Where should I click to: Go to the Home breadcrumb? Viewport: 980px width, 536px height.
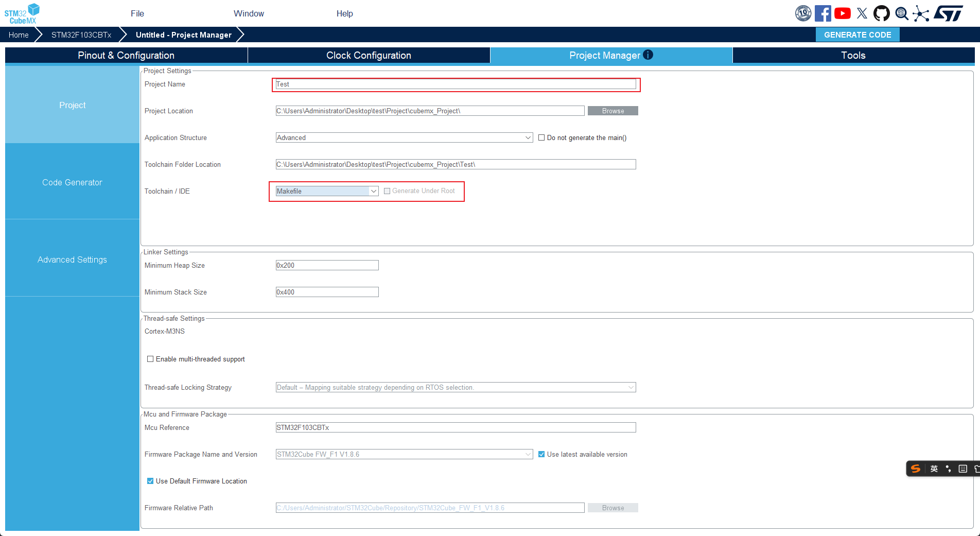pos(19,34)
